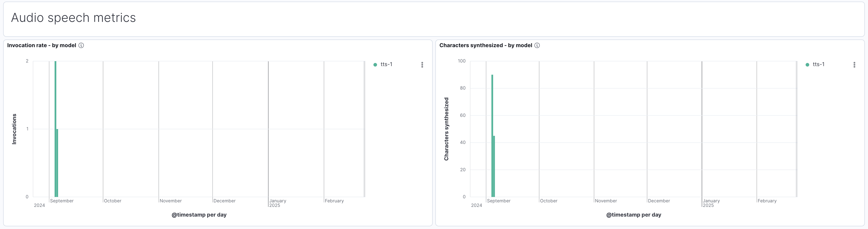This screenshot has width=868, height=229.
Task: Click the info icon beside Characters synthesized title
Action: click(537, 45)
